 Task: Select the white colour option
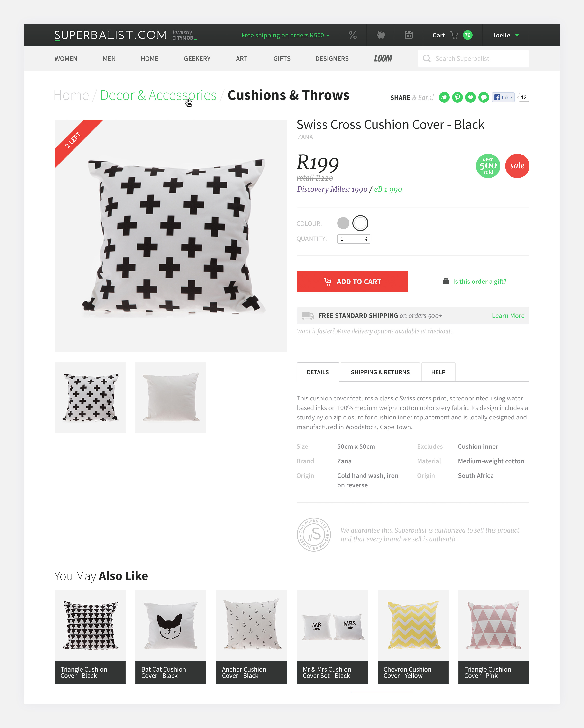tap(360, 223)
